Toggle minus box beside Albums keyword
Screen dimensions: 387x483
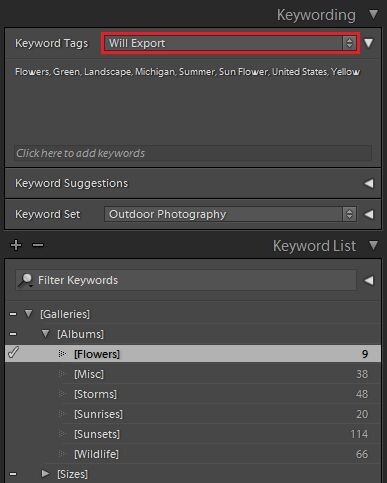point(13,334)
